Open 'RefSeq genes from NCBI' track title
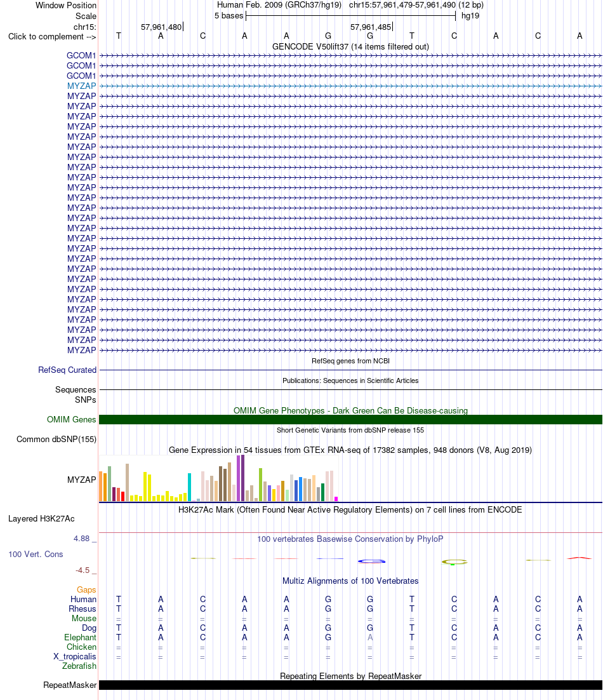603x700 pixels. click(x=350, y=361)
